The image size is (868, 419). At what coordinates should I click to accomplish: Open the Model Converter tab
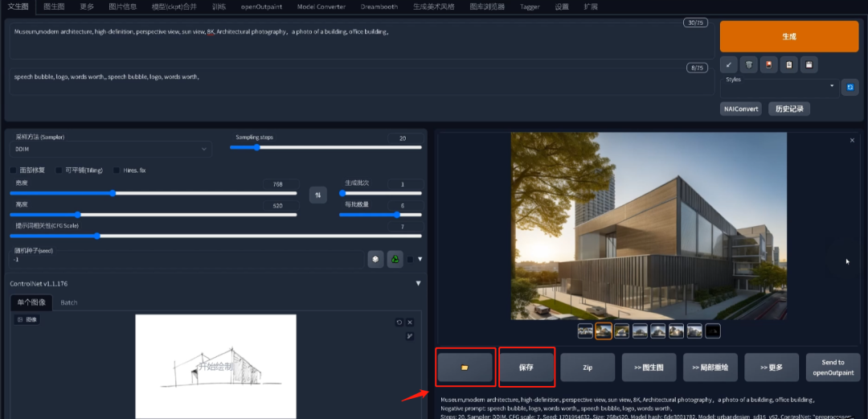click(x=321, y=6)
